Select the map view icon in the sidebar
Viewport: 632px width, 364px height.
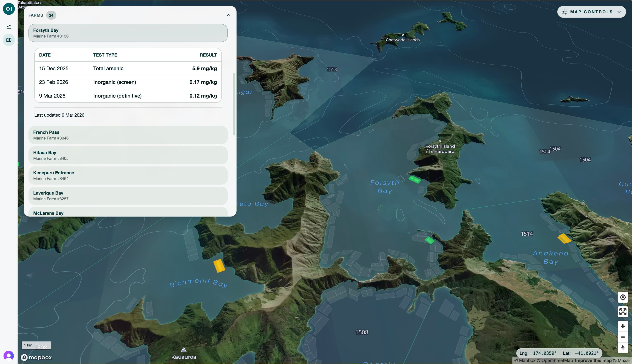(9, 40)
